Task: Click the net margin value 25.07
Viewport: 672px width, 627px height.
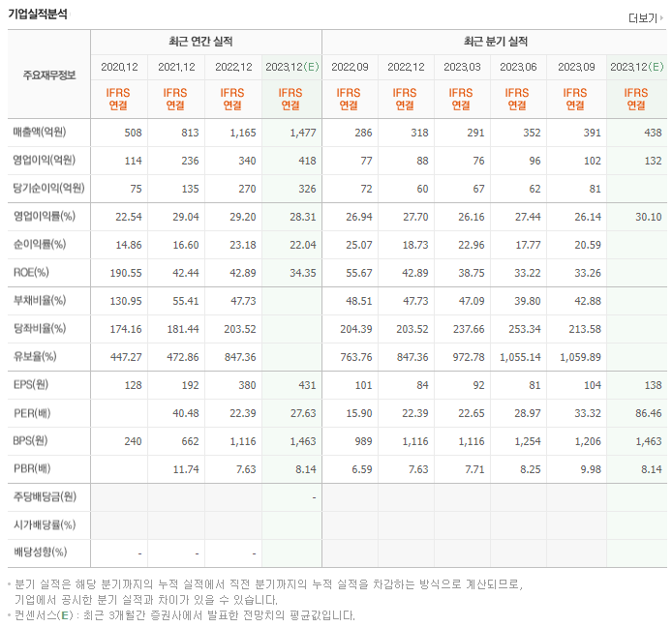Action: (x=359, y=245)
